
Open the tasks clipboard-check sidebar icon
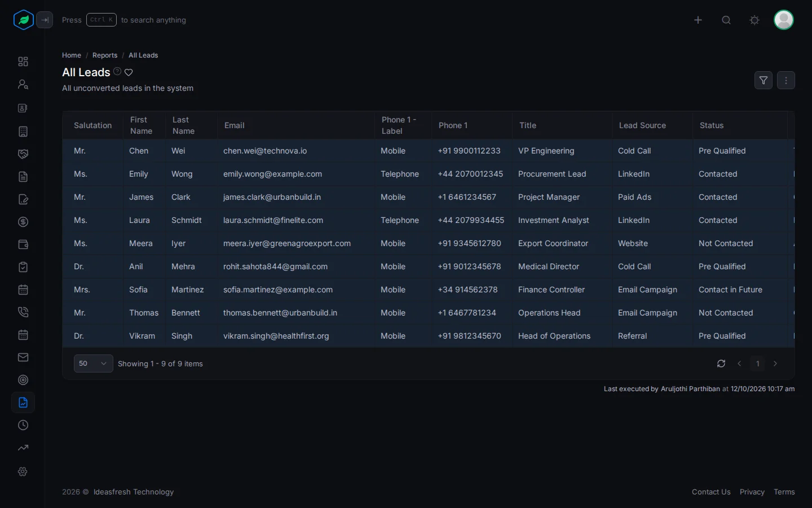click(23, 267)
